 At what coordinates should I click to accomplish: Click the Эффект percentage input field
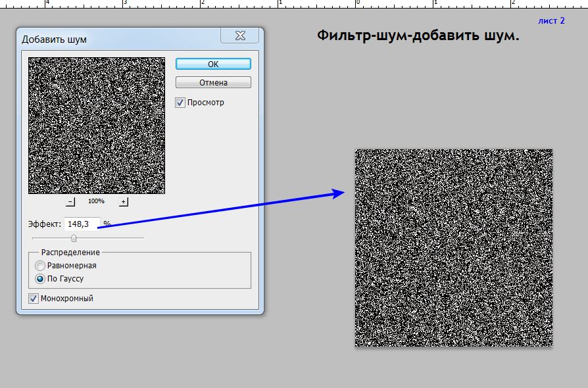point(82,224)
